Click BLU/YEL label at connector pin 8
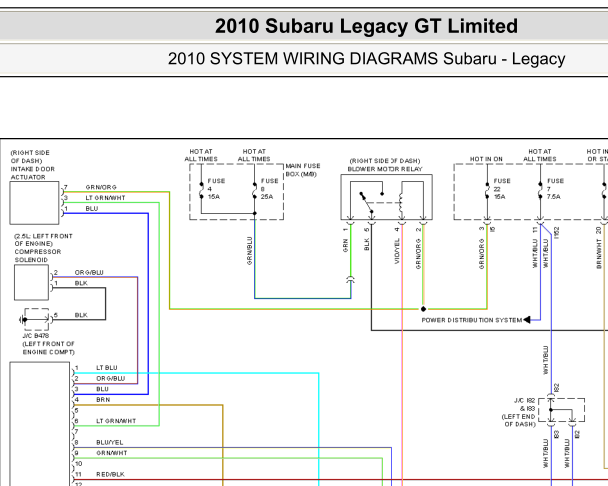608x486 pixels. point(109,442)
